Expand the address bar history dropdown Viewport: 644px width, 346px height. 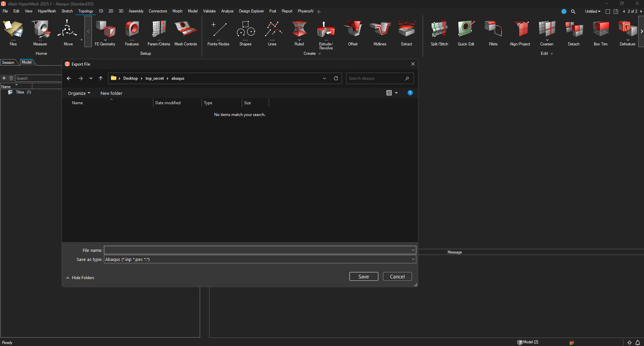click(x=325, y=78)
